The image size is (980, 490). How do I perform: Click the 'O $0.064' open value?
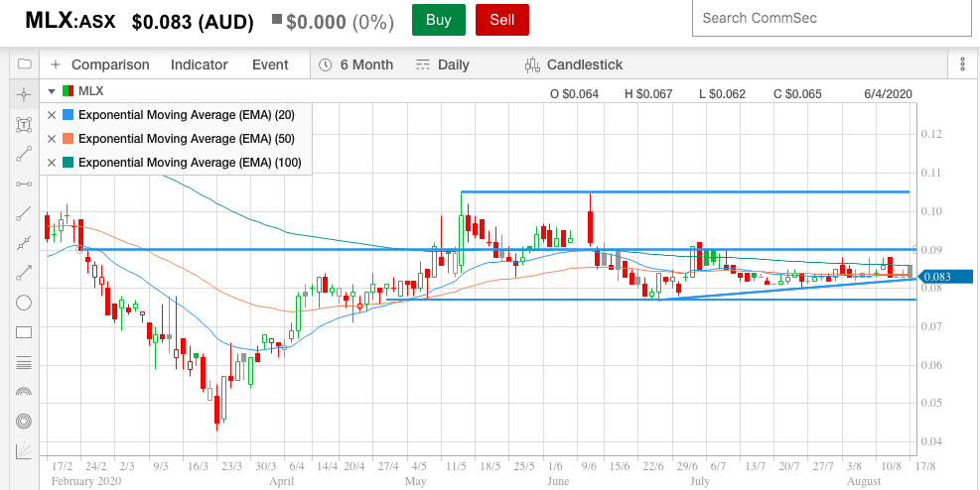pyautogui.click(x=574, y=94)
